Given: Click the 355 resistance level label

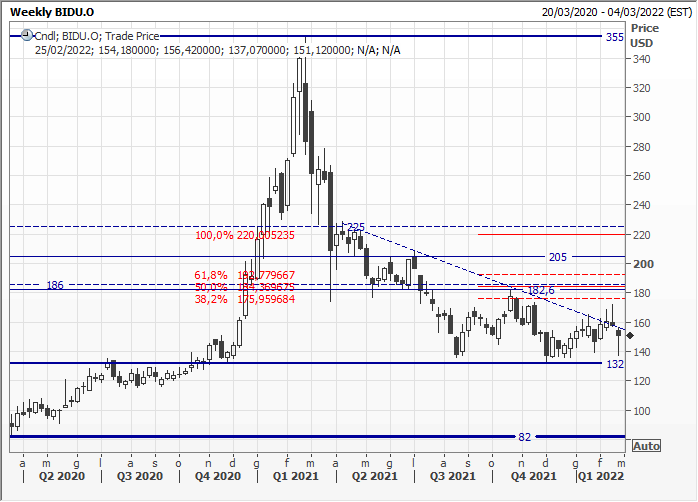Looking at the screenshot, I should click(615, 37).
